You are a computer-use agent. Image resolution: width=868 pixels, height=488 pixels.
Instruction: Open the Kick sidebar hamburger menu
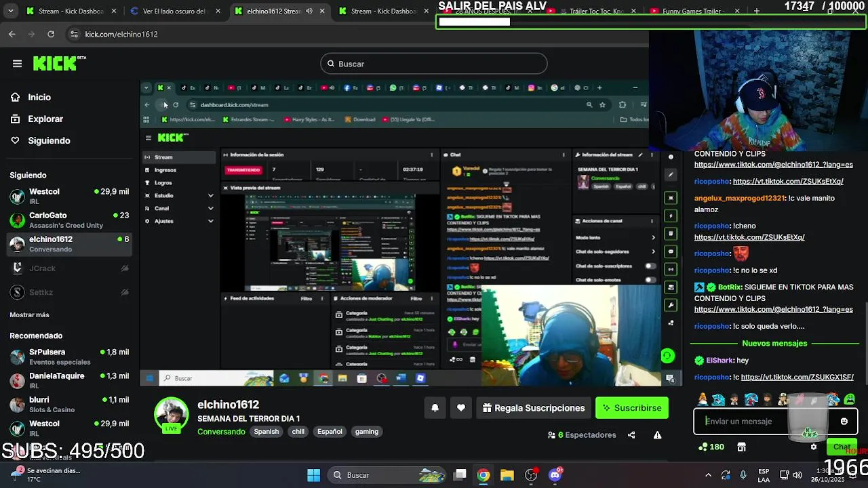coord(17,64)
